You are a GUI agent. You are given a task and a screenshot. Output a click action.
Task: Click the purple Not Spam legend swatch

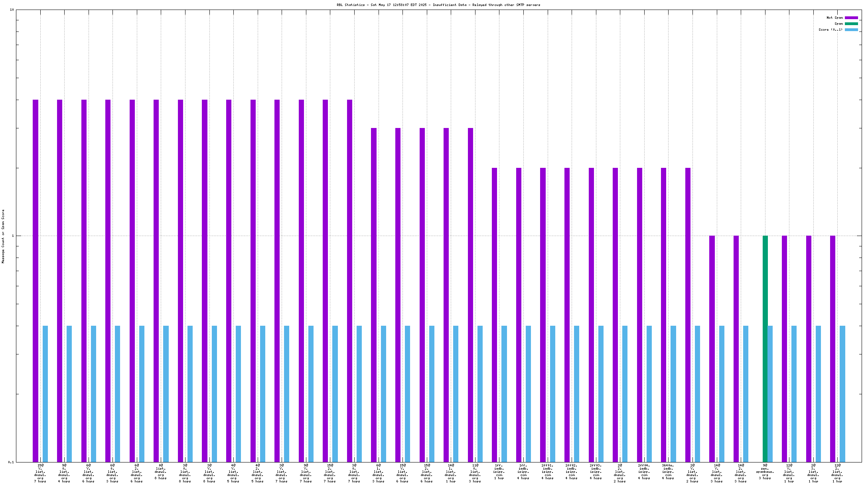pyautogui.click(x=851, y=18)
